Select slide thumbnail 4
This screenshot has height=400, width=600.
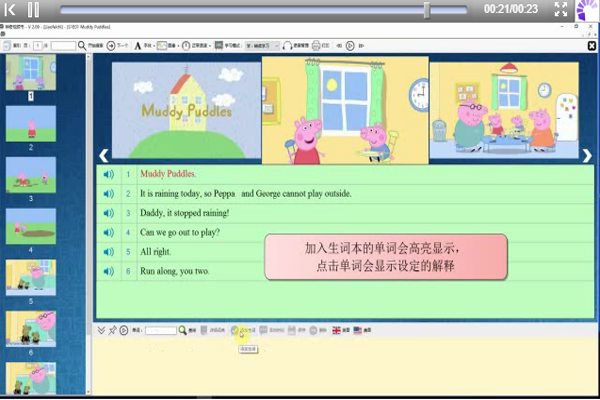pos(31,226)
